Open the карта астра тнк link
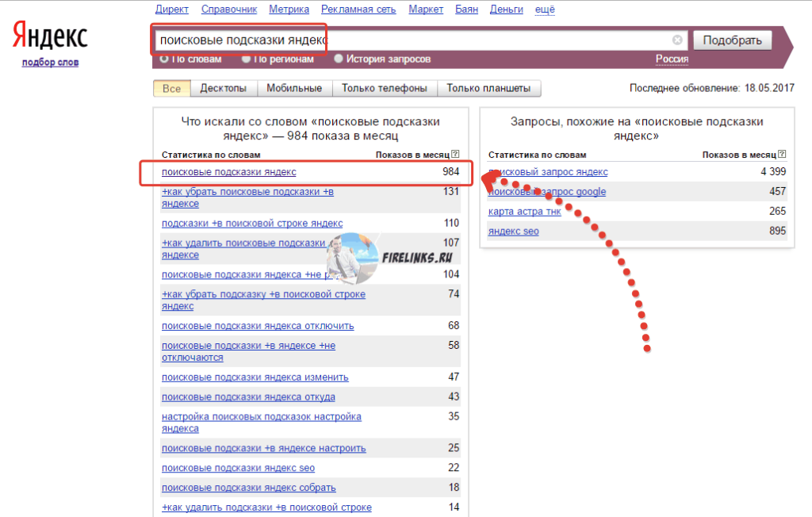This screenshot has width=812, height=517. pyautogui.click(x=525, y=212)
